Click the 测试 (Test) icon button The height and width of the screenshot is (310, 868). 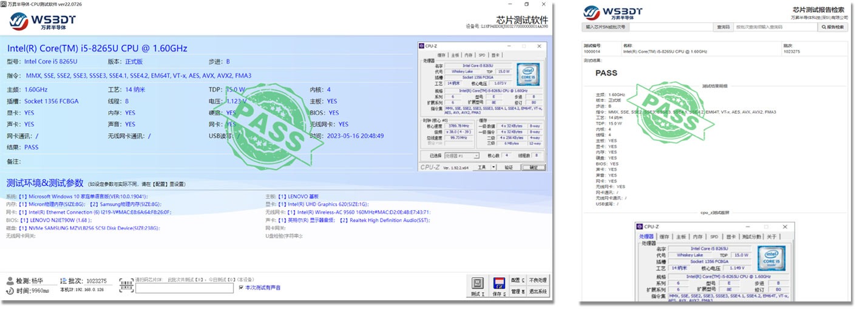pyautogui.click(x=477, y=286)
